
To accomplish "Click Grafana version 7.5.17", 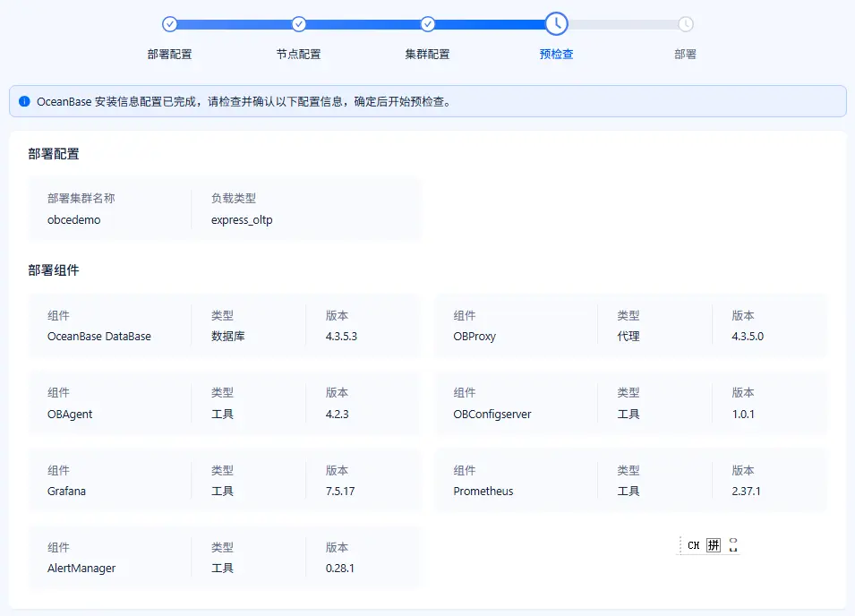I will click(x=340, y=492).
